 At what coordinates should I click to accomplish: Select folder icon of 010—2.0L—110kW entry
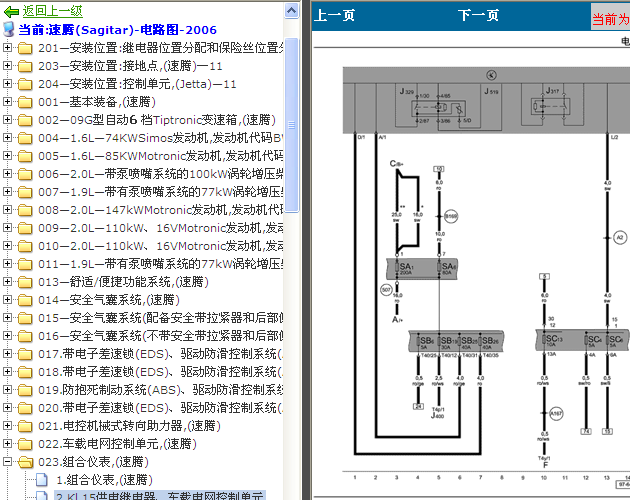click(25, 246)
